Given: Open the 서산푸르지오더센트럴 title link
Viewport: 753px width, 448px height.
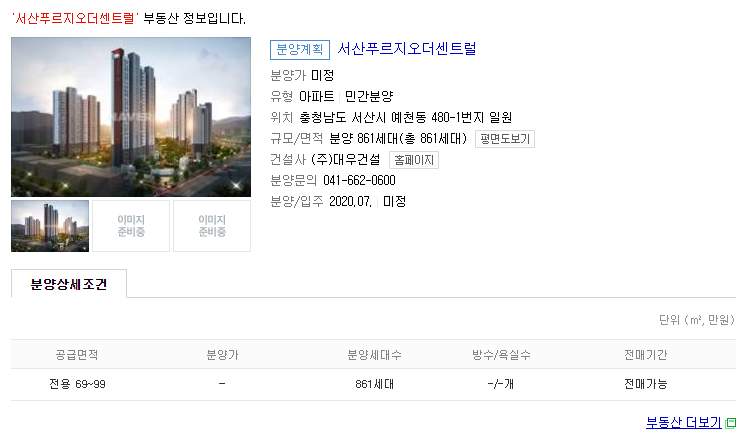Looking at the screenshot, I should coord(406,48).
